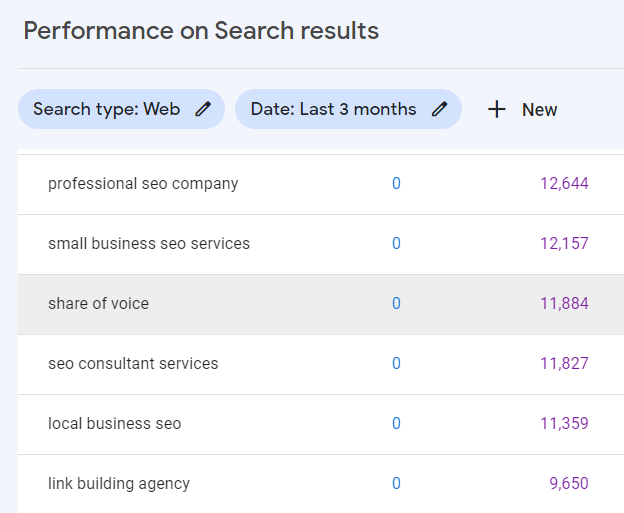
Task: Select the 'professional seo company' query
Action: [x=143, y=183]
